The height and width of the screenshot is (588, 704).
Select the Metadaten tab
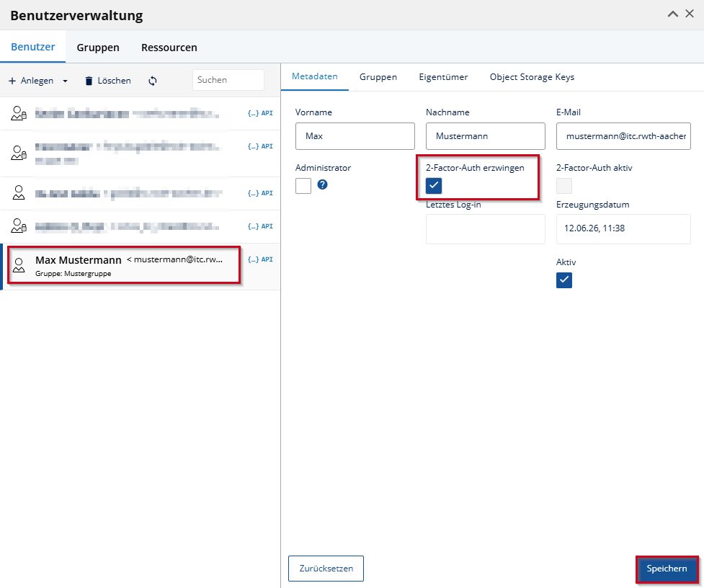[315, 76]
